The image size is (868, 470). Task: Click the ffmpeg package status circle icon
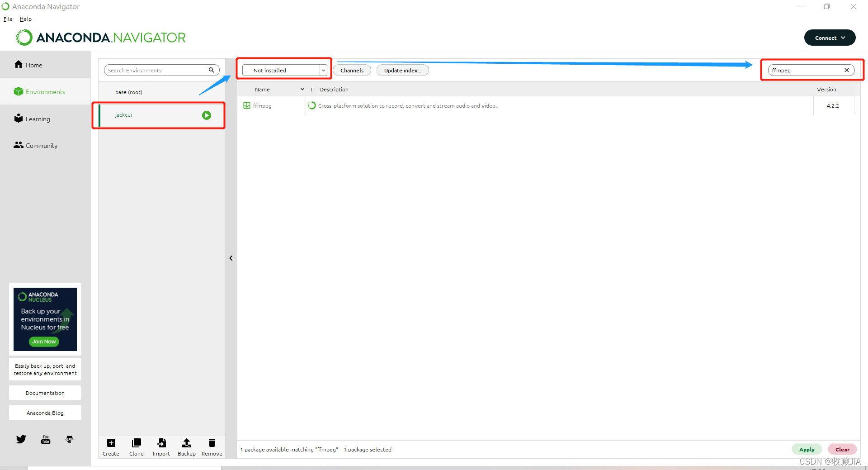312,105
